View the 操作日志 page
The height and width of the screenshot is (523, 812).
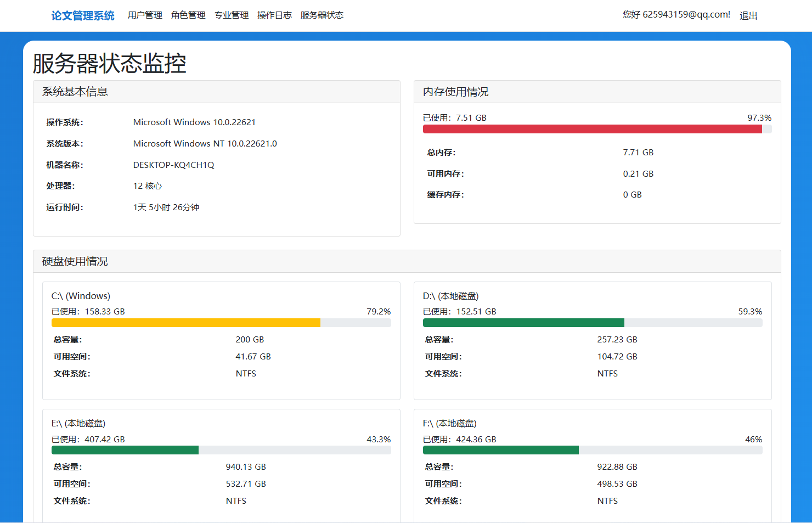click(274, 15)
